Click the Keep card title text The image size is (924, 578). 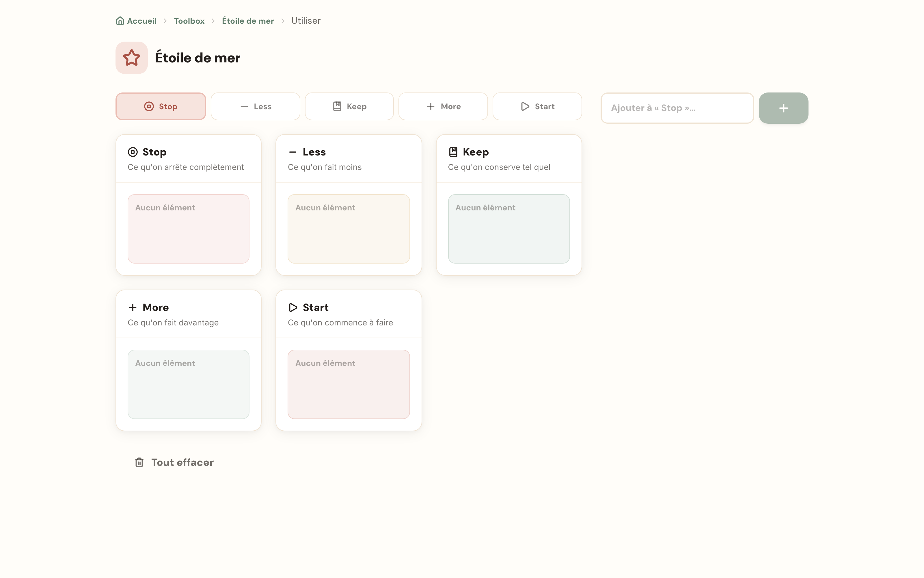pos(476,152)
